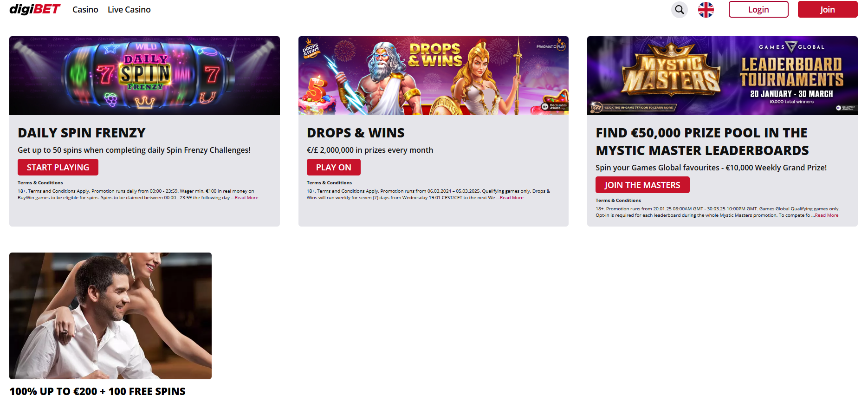This screenshot has width=868, height=396.
Task: Click the JOIN THE MASTERS button
Action: click(x=642, y=185)
